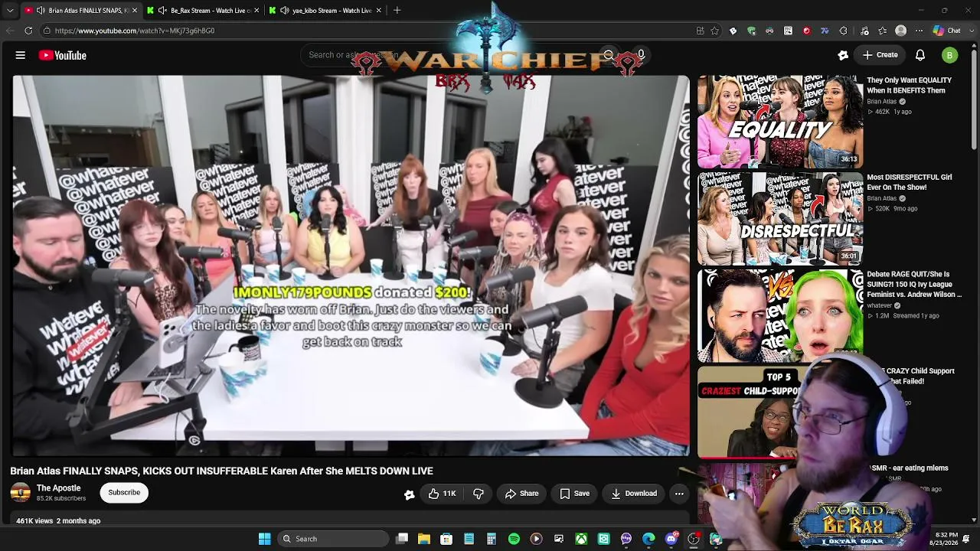This screenshot has width=980, height=551.
Task: Bookmark this page with the star icon
Action: [714, 31]
